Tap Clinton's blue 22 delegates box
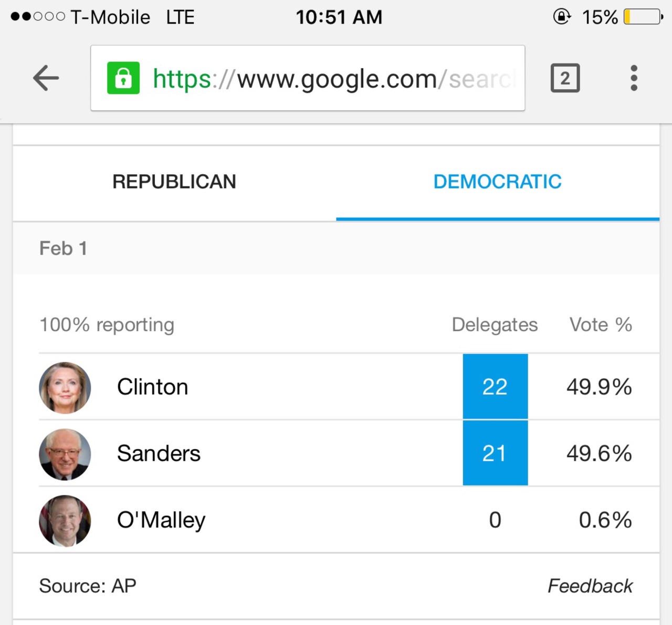The image size is (672, 625). tap(495, 387)
